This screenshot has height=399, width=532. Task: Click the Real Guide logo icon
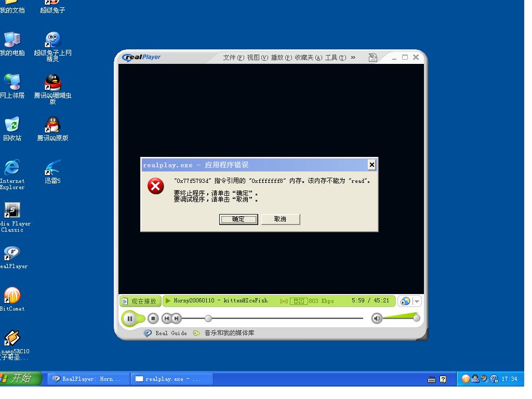pyautogui.click(x=148, y=333)
